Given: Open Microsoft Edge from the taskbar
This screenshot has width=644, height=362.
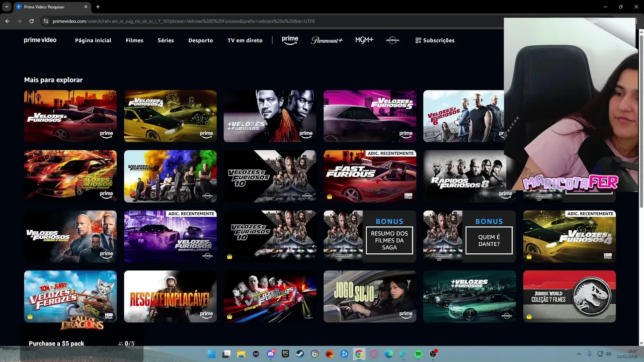Looking at the screenshot, I should pos(388,354).
